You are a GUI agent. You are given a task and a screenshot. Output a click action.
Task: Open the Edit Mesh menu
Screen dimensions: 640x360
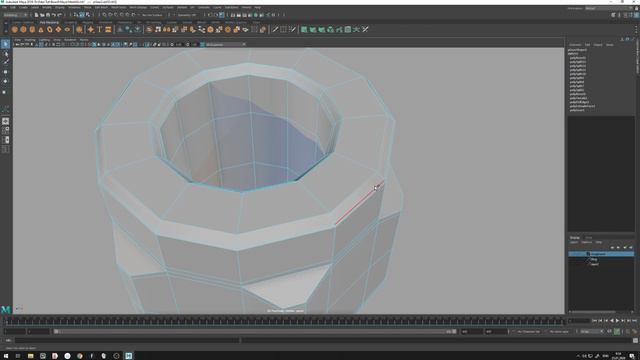(101, 7)
